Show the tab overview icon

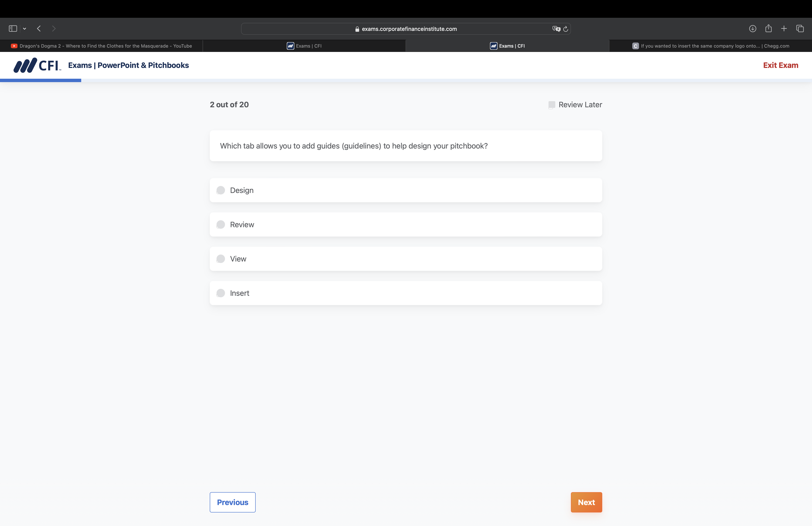(x=800, y=29)
